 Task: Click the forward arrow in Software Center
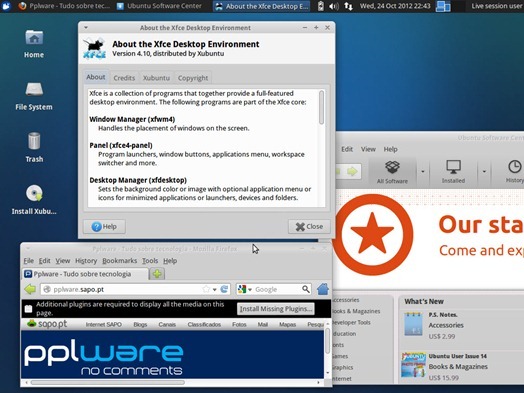click(x=352, y=172)
